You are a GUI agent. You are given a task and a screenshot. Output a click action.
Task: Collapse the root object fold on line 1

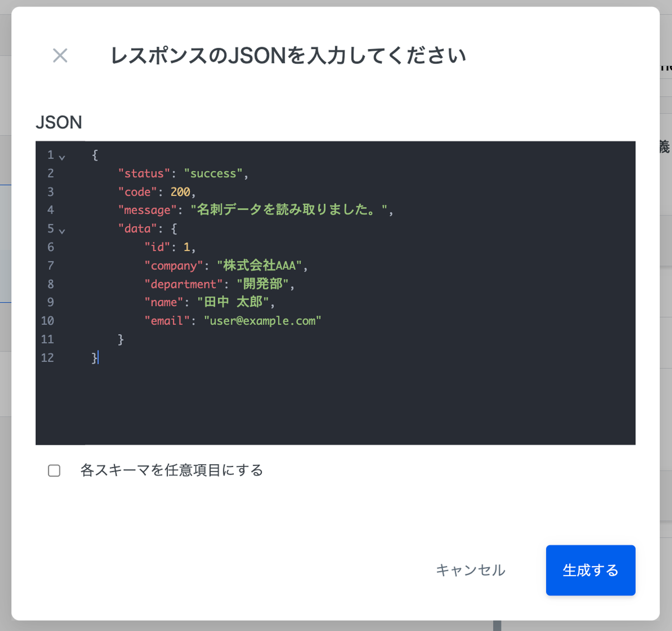(x=62, y=157)
